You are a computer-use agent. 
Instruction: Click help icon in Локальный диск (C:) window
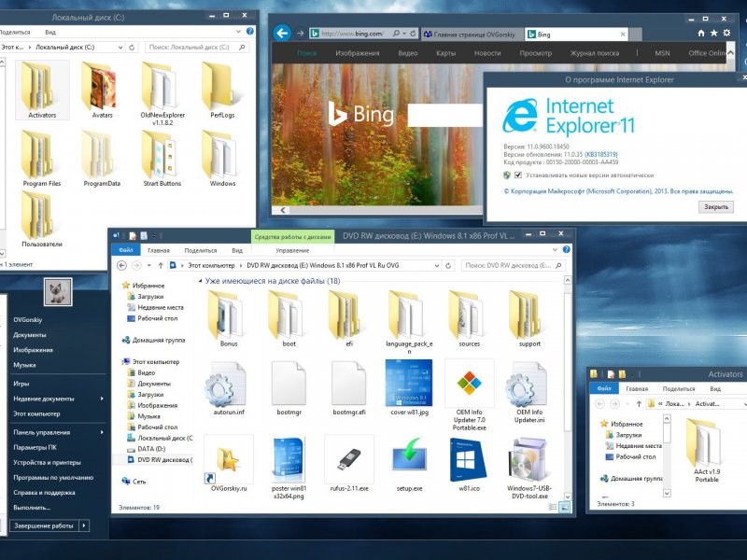click(x=249, y=32)
